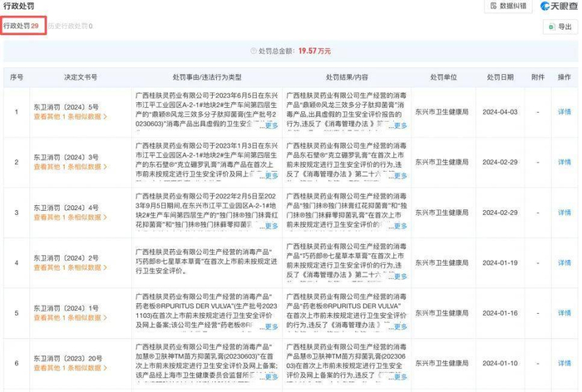
Task: Click the 附件 column header
Action: tap(538, 77)
